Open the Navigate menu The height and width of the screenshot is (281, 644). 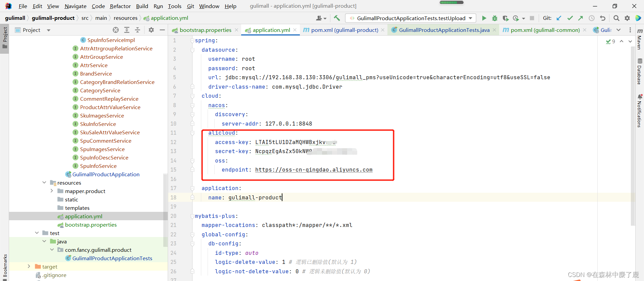point(75,6)
